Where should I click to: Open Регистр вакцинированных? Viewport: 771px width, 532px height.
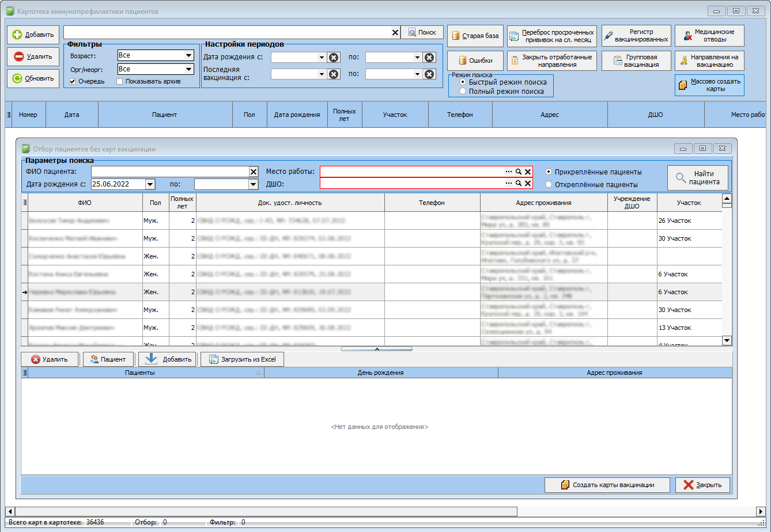pos(636,36)
